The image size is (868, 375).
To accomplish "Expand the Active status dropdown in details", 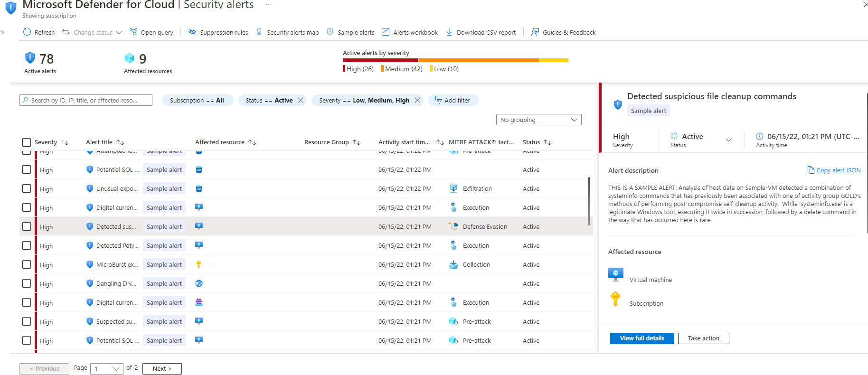I will pyautogui.click(x=728, y=140).
